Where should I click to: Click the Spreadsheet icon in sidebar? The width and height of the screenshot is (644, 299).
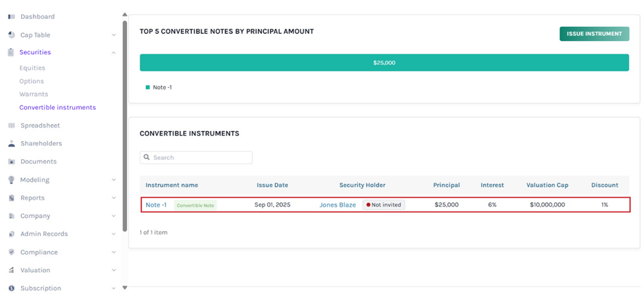(x=12, y=125)
